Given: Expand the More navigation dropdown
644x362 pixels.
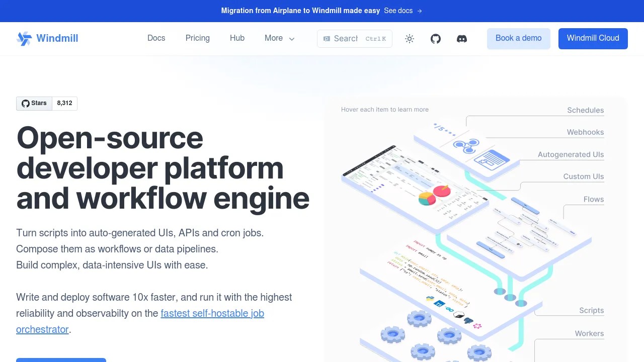Looking at the screenshot, I should [279, 38].
